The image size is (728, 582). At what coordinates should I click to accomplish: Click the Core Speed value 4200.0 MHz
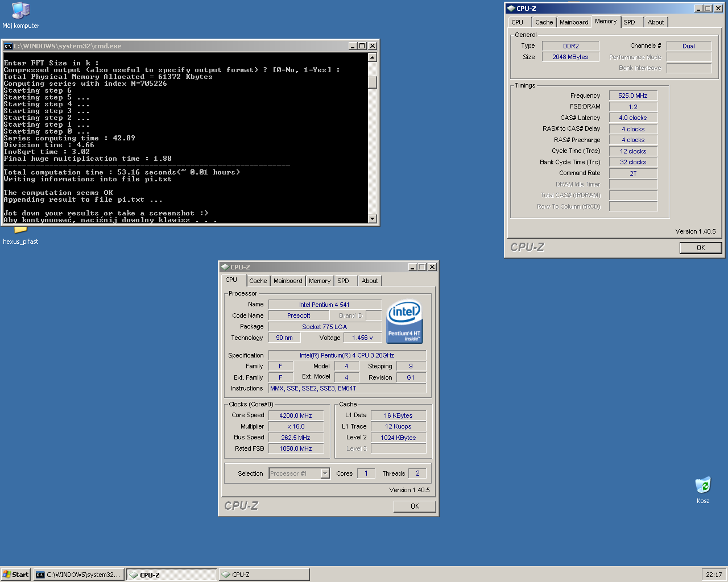(x=296, y=415)
